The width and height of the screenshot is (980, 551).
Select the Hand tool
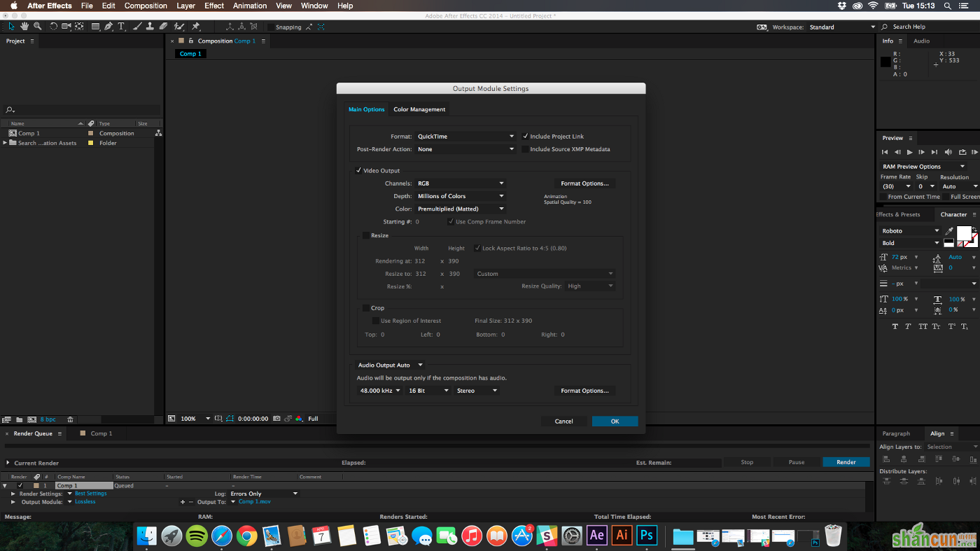point(24,27)
